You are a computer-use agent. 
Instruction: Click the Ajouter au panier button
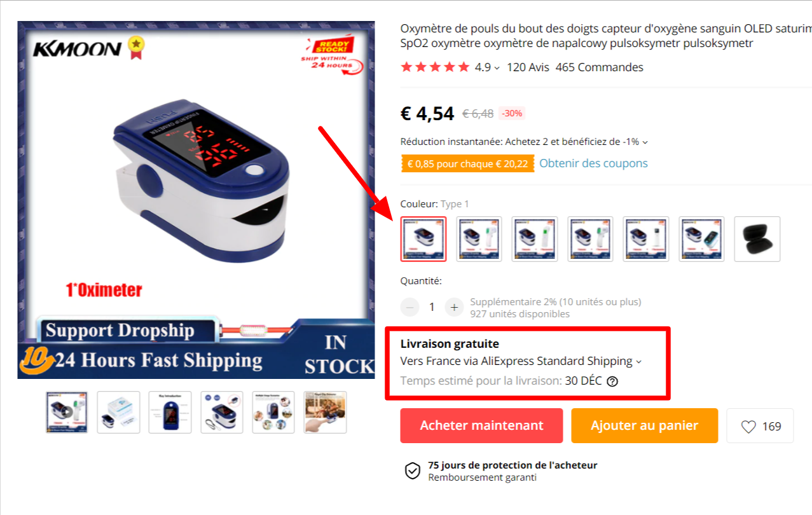point(644,425)
